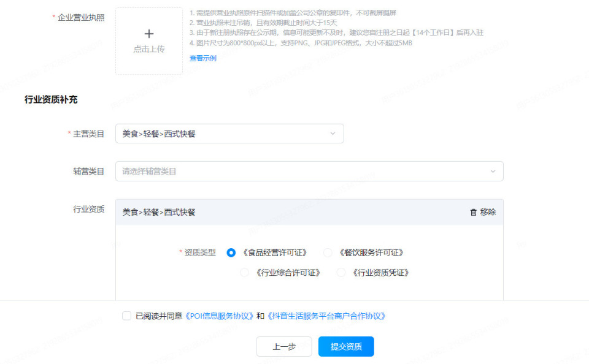
Task: Select the 《行业资质凭证》 radio button
Action: (341, 273)
